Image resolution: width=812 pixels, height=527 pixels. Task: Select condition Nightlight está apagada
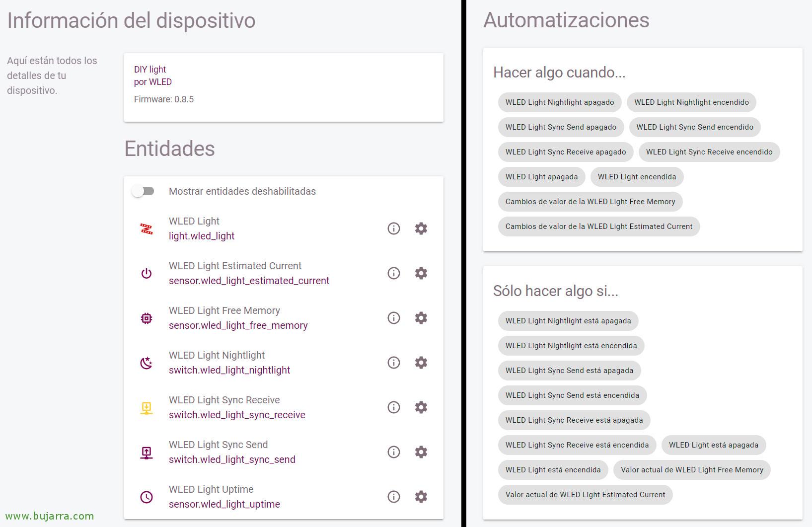568,321
